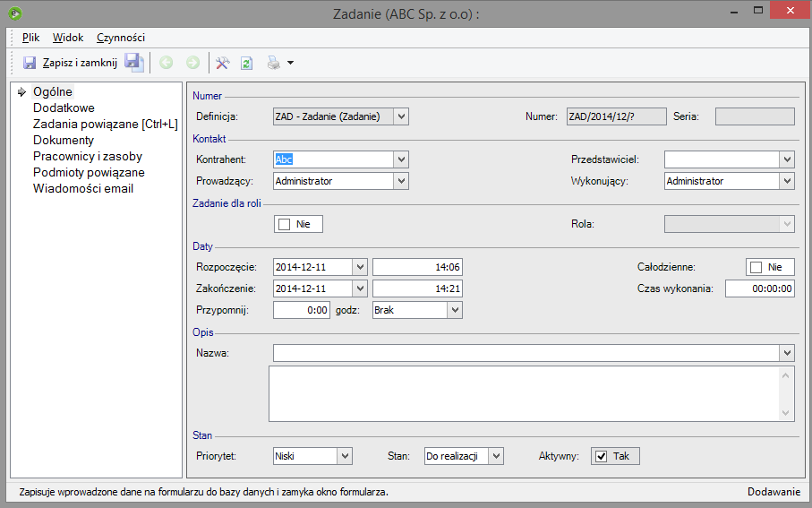The height and width of the screenshot is (508, 812).
Task: Click the green refresh document icon
Action: click(x=246, y=63)
